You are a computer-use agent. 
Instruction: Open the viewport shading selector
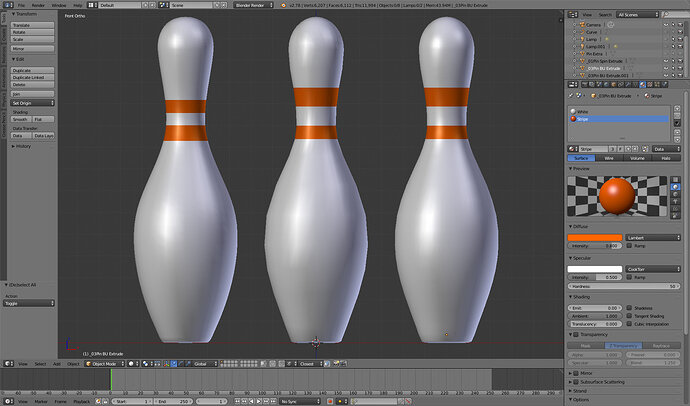coord(133,364)
